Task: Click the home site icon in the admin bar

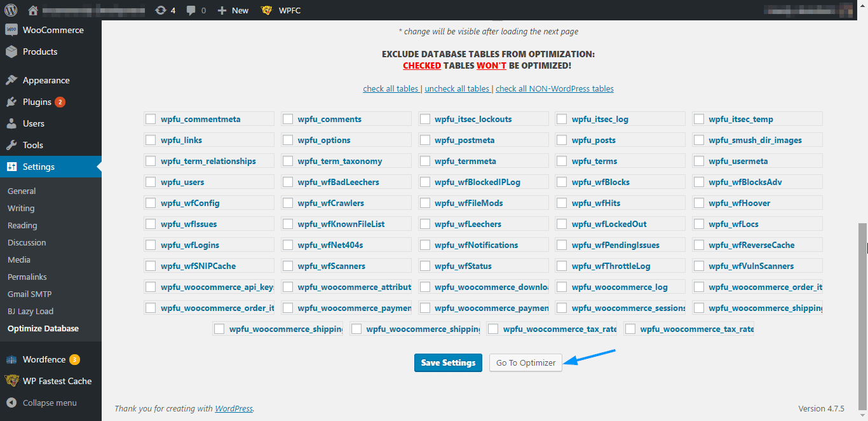Action: [33, 10]
